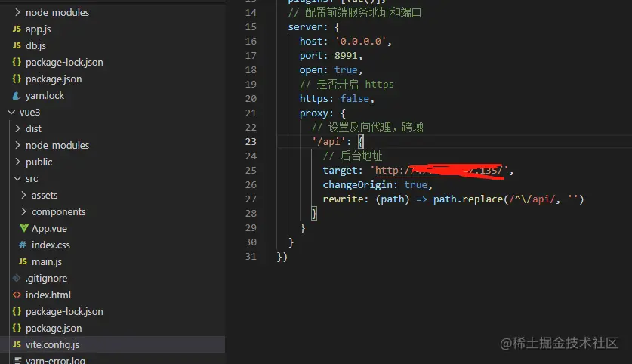
Task: Click the JS icon of vite.config.js
Action: click(17, 344)
